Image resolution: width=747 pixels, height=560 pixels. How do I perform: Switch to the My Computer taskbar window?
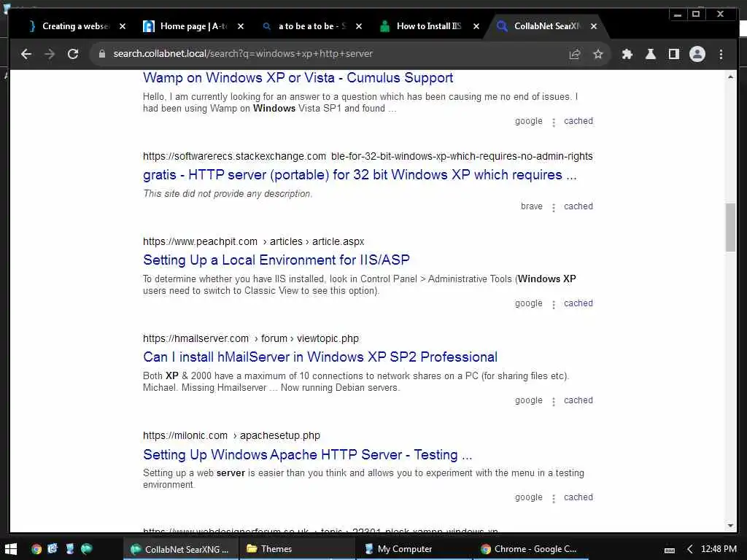coord(414,549)
